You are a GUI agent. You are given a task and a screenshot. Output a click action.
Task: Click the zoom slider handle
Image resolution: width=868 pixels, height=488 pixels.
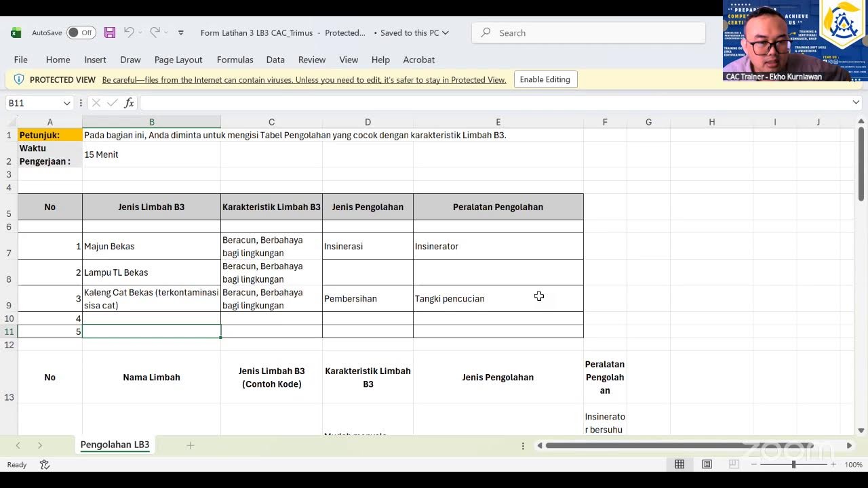793,464
